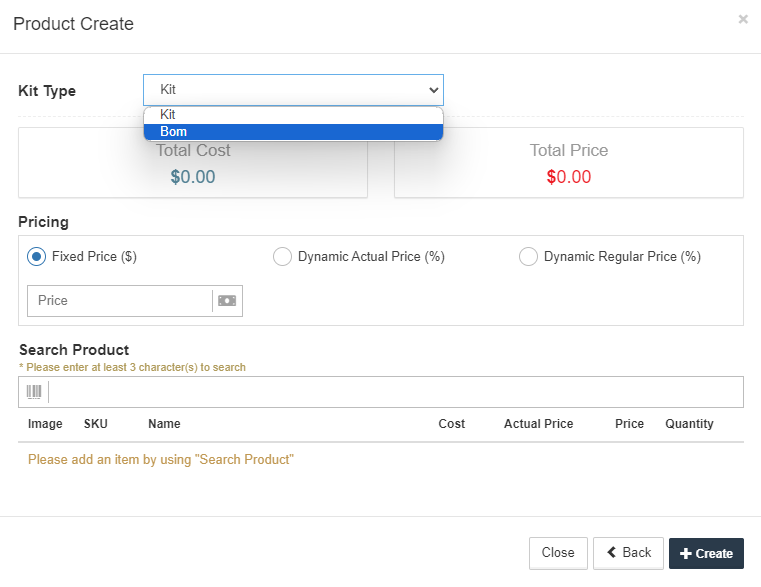Click the barcode icon in the search field

coord(34,392)
